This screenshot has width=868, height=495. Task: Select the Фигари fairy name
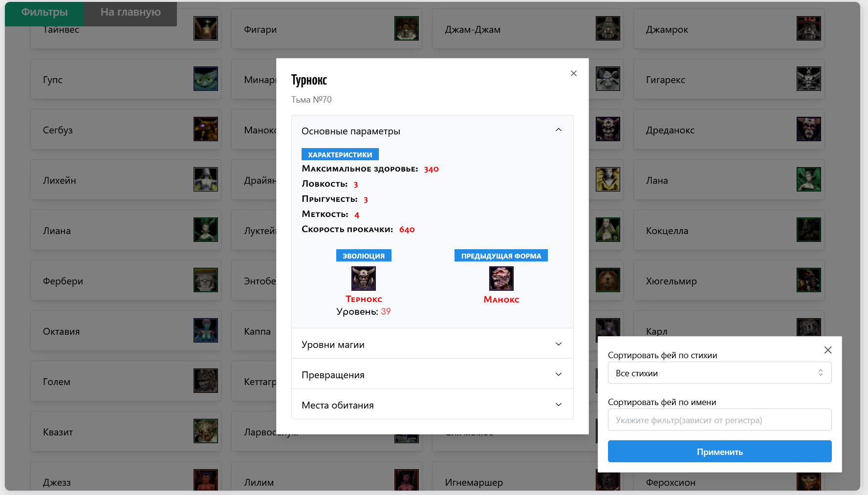(x=260, y=30)
